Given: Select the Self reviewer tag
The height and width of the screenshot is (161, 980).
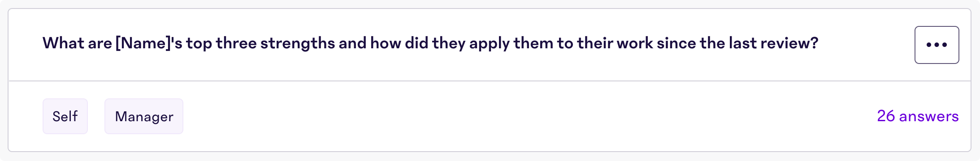Looking at the screenshot, I should tap(65, 116).
